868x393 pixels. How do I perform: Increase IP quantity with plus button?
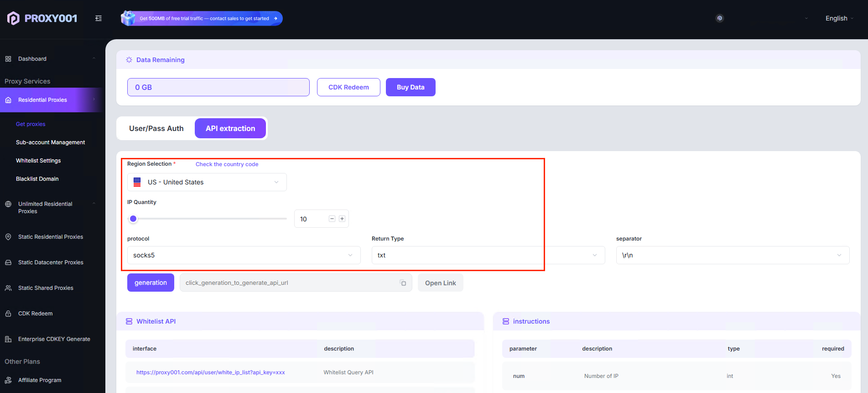(x=342, y=219)
